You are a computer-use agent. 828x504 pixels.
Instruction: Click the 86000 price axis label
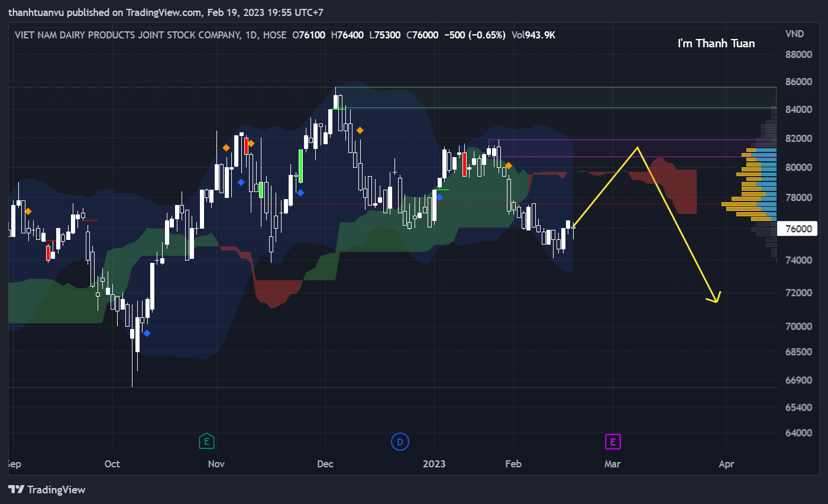(x=798, y=82)
